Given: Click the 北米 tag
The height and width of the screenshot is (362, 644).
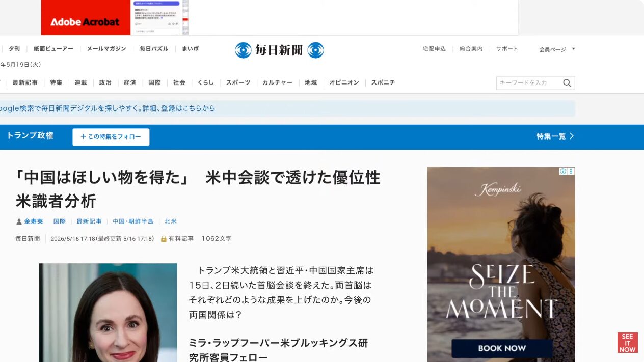Looking at the screenshot, I should point(171,221).
